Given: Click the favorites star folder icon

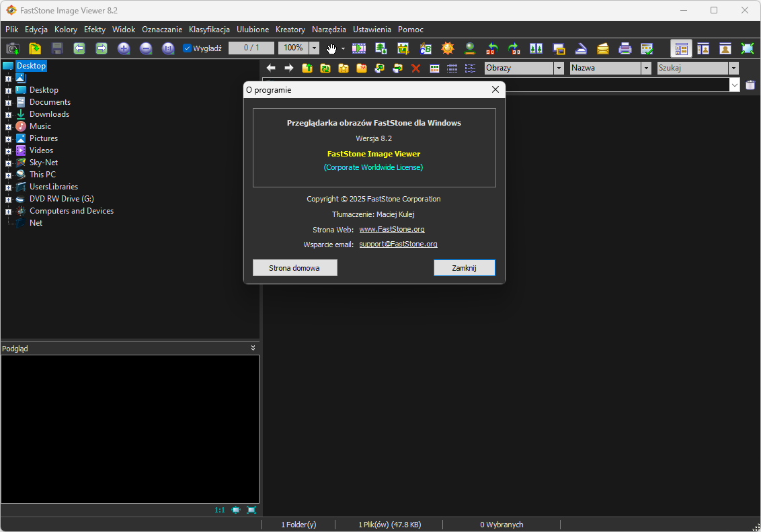Looking at the screenshot, I should click(344, 68).
